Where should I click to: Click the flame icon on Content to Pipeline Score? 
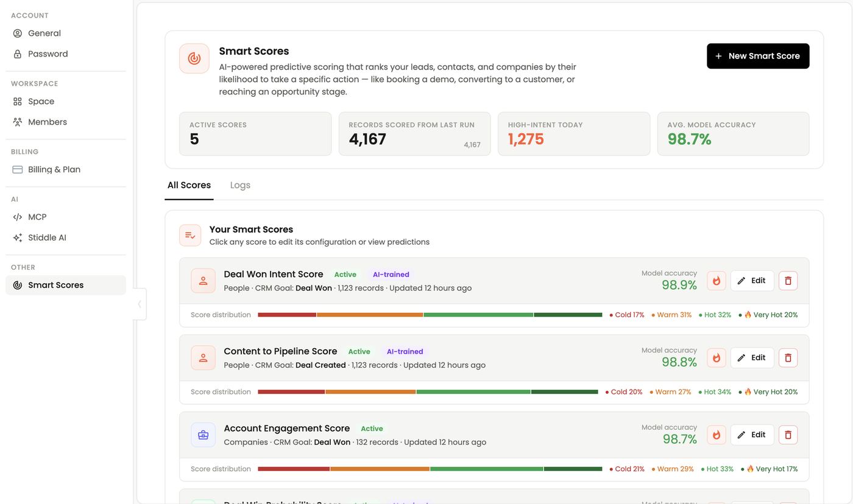pos(717,358)
